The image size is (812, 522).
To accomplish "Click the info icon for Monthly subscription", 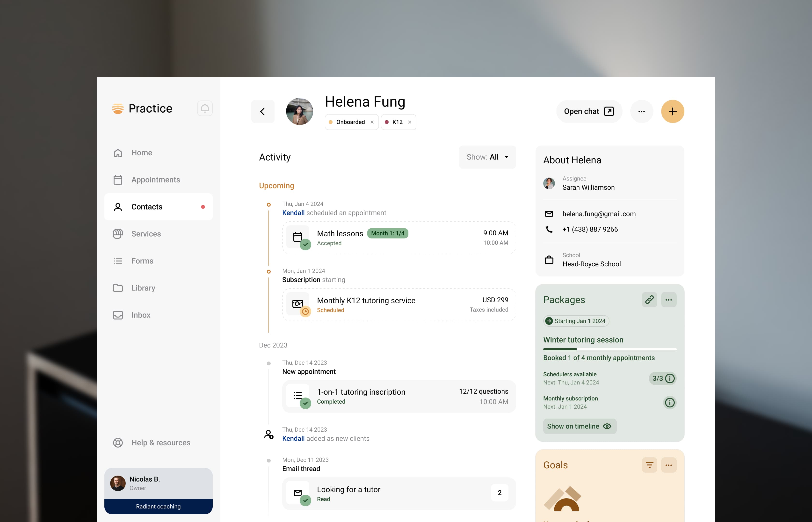I will pos(670,403).
